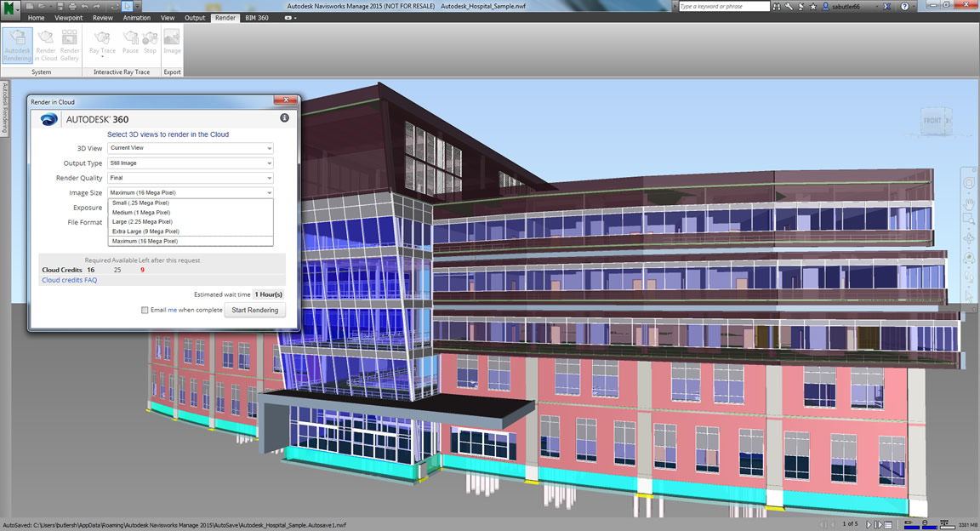Click the keyword search input field
Image resolution: width=980 pixels, height=531 pixels.
coord(724,6)
